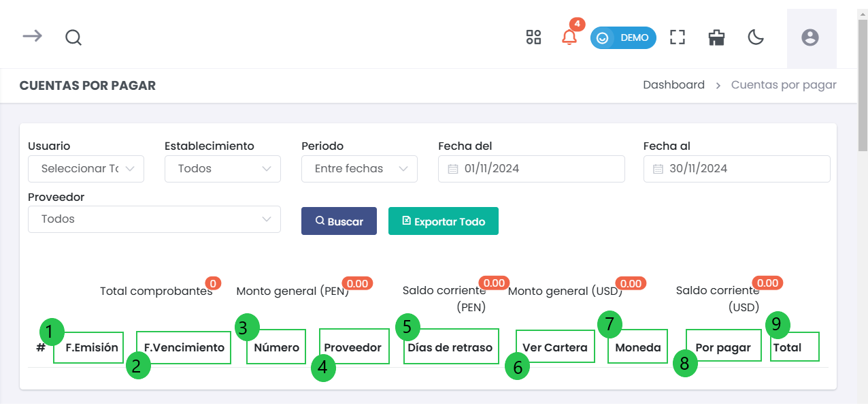Open the apps grid icon
The image size is (868, 412).
[533, 37]
